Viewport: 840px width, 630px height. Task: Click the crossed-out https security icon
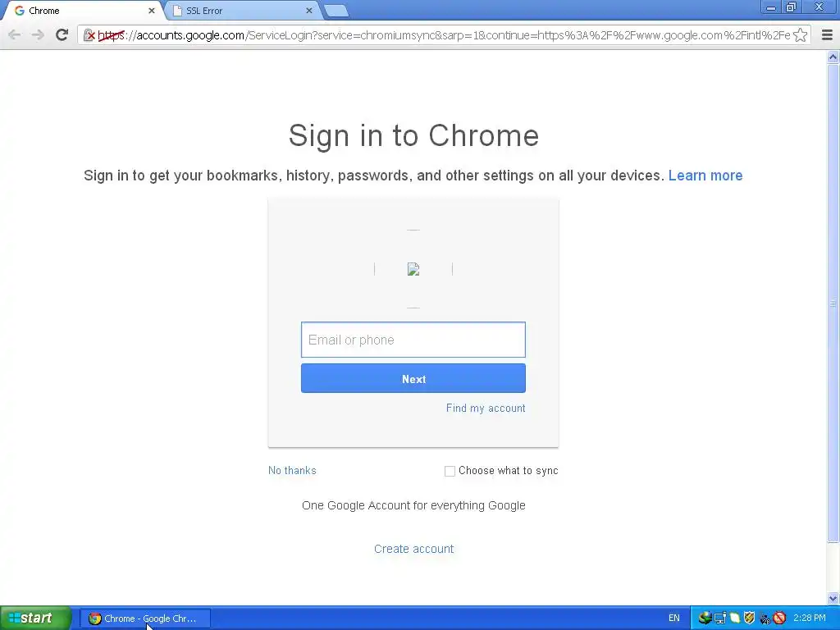[89, 35]
